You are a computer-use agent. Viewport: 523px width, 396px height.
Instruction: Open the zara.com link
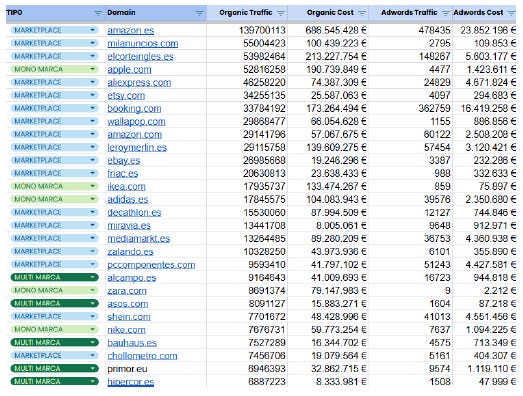click(x=127, y=291)
